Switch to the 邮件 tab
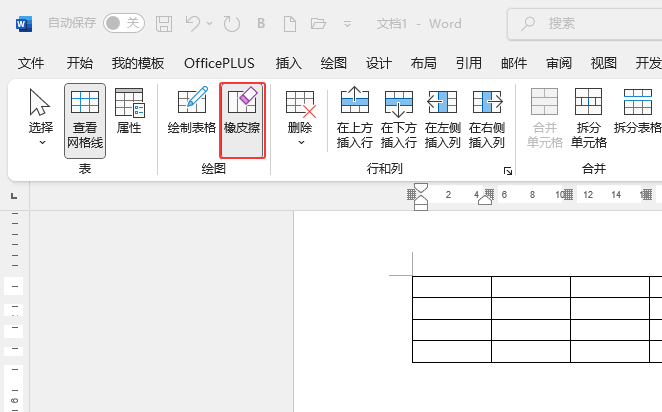Screen dimensions: 662x412 coord(514,63)
